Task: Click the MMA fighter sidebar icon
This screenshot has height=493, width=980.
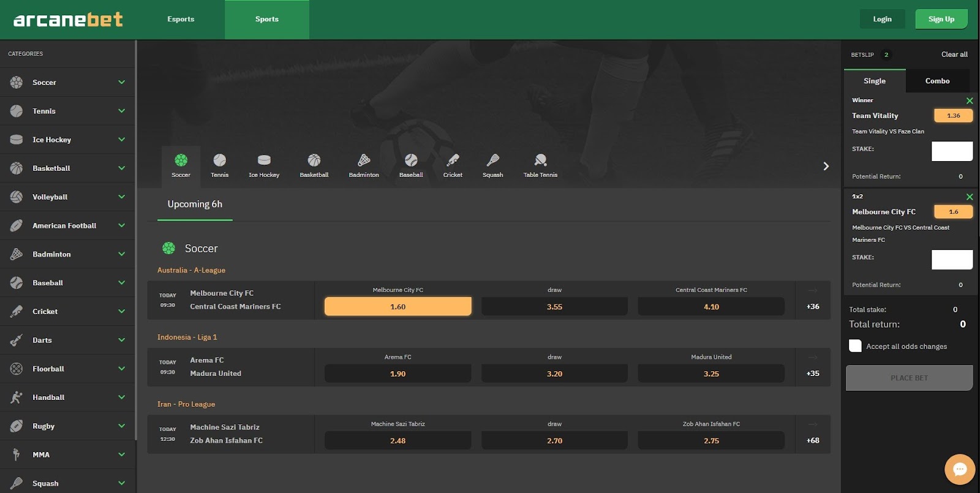Action: coord(17,454)
